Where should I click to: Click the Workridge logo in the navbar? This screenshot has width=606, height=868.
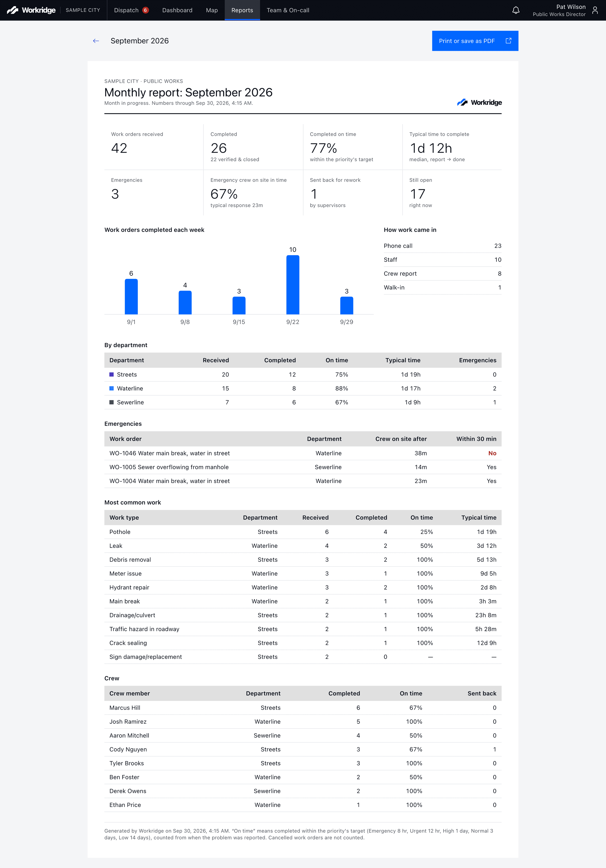pyautogui.click(x=31, y=10)
